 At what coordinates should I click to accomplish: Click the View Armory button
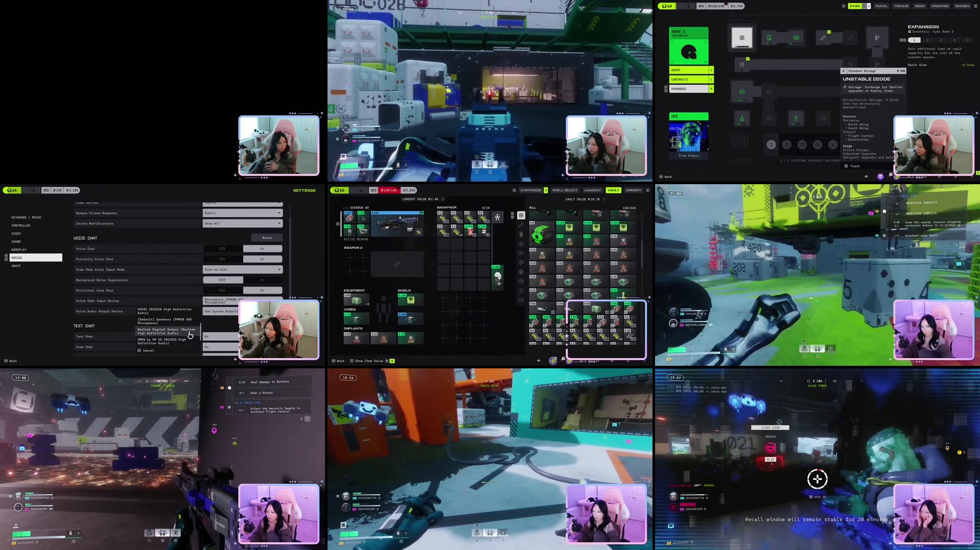pos(689,156)
